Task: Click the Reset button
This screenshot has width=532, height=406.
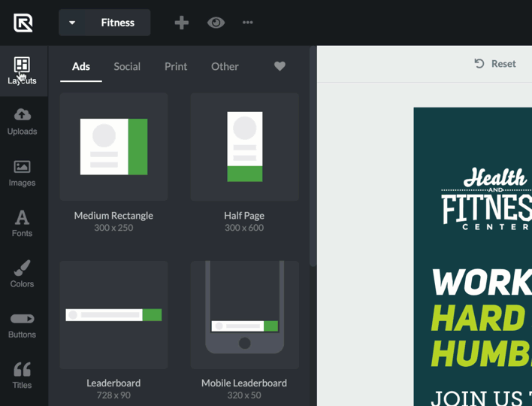Action: click(495, 64)
